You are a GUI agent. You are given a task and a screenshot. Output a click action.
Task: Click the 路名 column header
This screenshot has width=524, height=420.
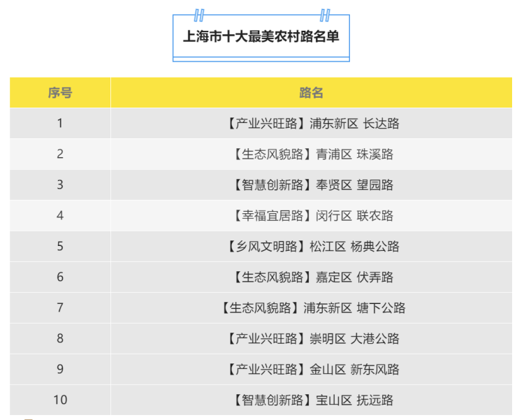coord(312,92)
